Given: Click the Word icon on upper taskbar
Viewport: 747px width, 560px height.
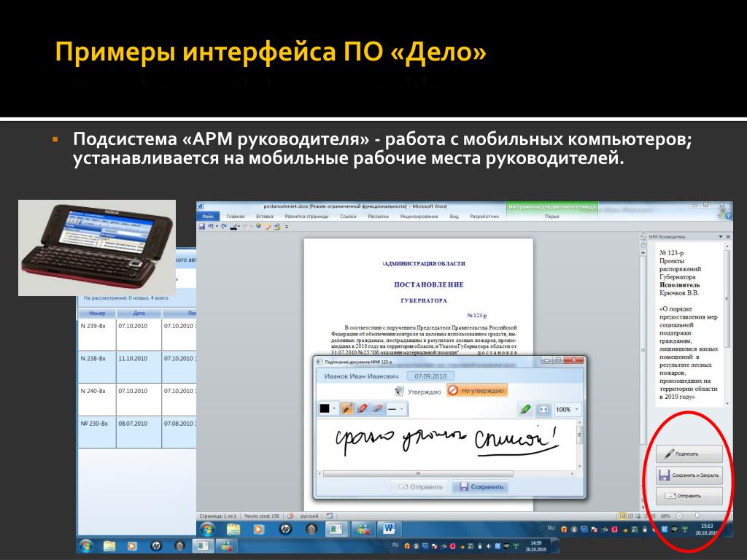Looking at the screenshot, I should 390,529.
